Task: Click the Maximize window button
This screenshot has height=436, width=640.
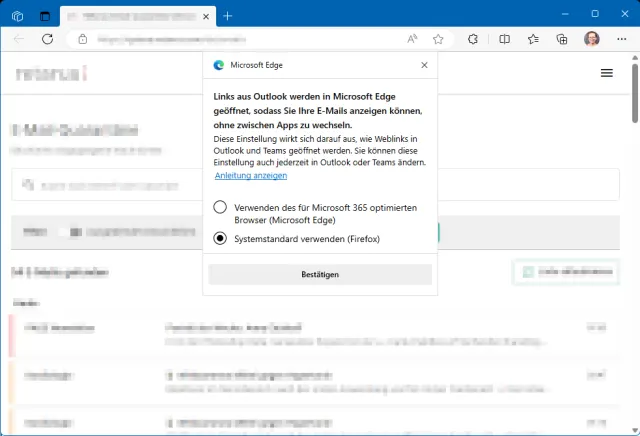Action: [595, 14]
